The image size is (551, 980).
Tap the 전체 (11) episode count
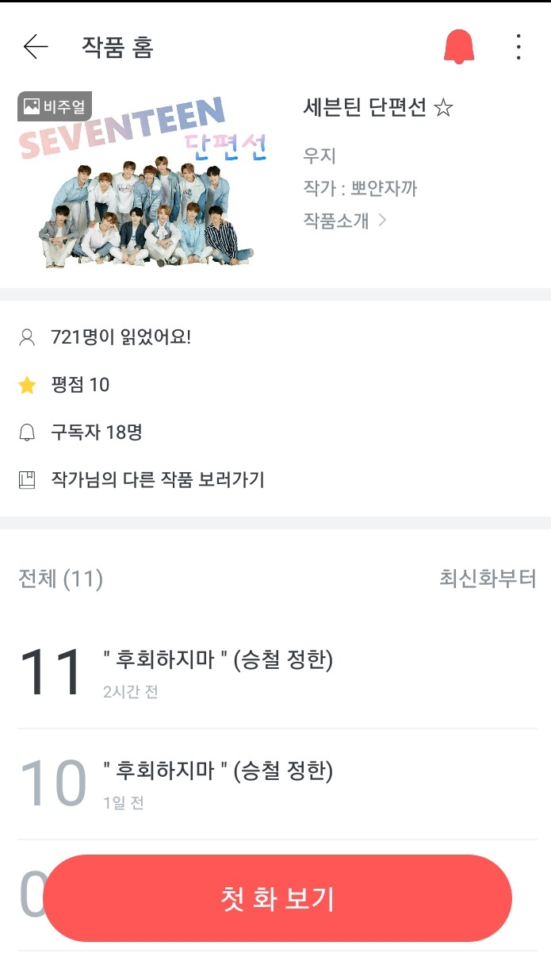60,578
